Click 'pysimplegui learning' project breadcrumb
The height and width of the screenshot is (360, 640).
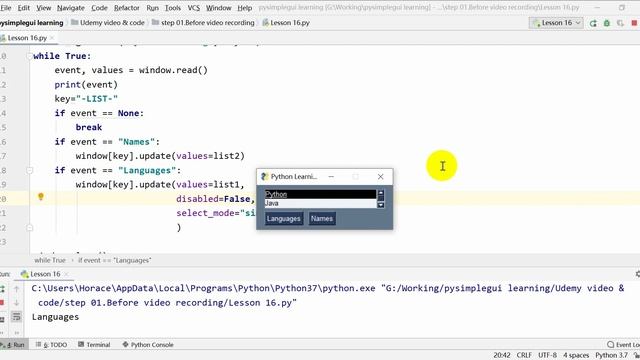(x=32, y=23)
